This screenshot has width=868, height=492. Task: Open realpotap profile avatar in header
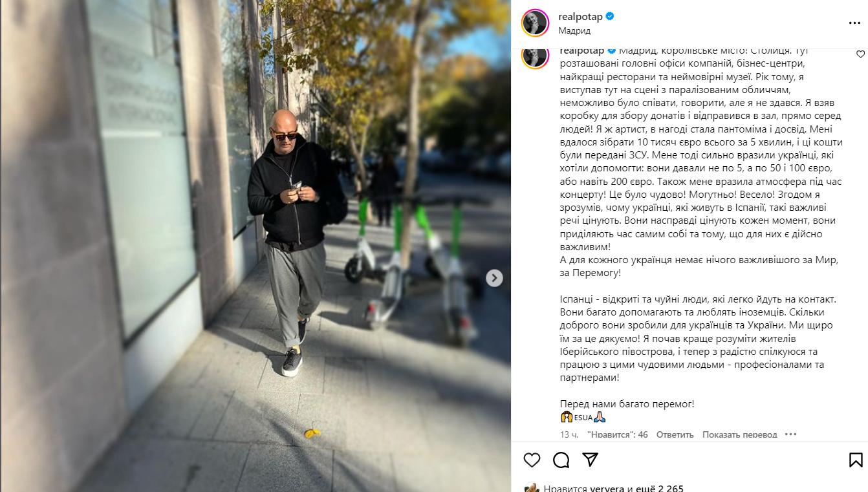point(536,23)
